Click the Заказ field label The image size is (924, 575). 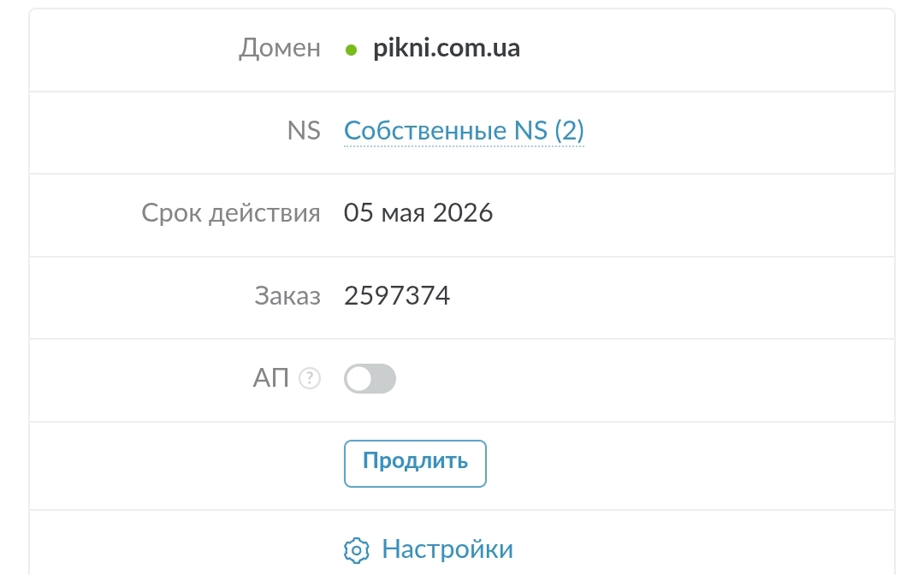coord(287,296)
